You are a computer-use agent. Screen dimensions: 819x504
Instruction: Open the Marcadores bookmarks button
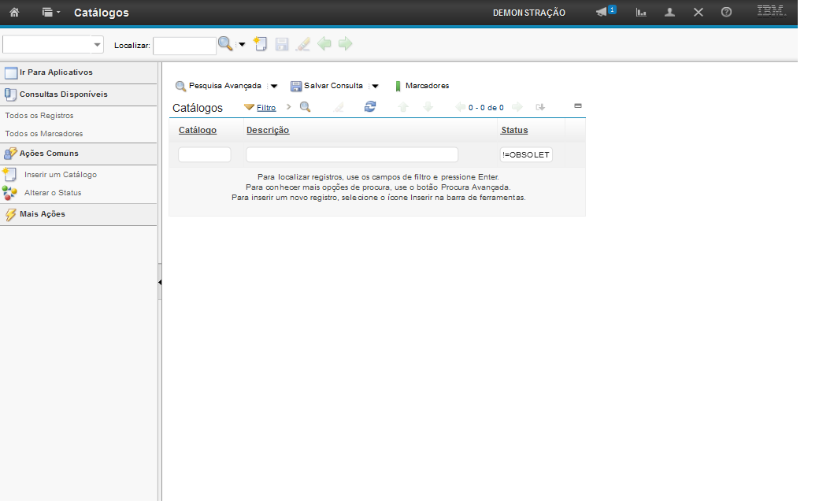point(421,86)
